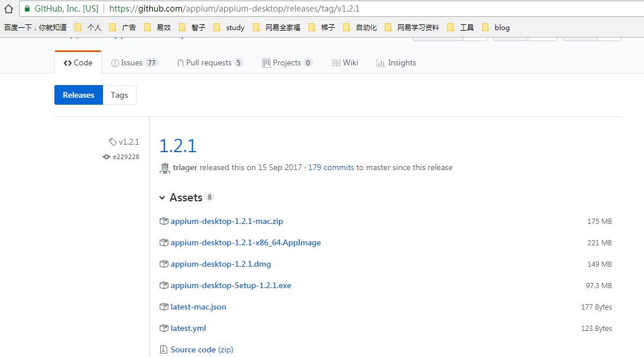Viewport: 644px width, 357px height.
Task: Click the triager avatar image
Action: (165, 168)
